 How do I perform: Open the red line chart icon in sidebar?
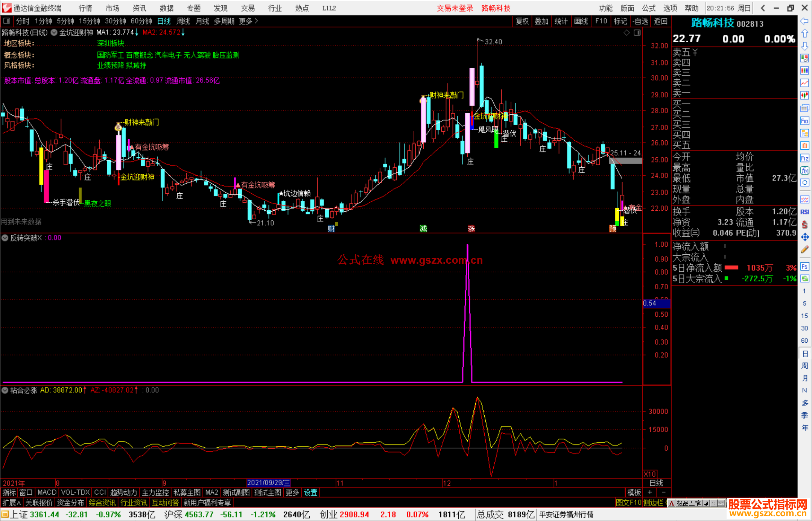tap(804, 83)
